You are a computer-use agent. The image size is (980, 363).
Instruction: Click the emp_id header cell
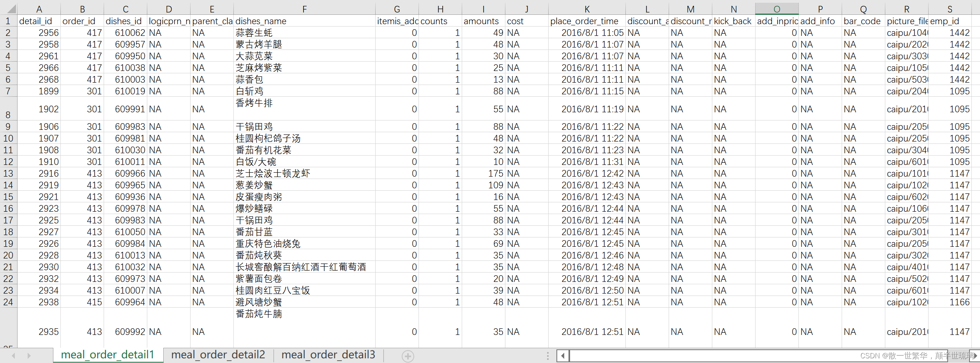tap(950, 21)
